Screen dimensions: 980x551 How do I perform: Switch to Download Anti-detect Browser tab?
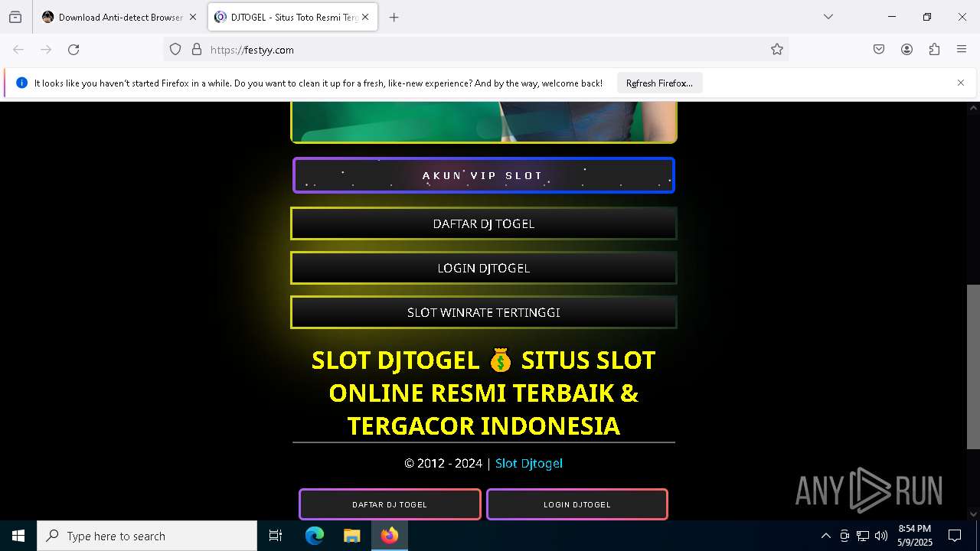click(119, 17)
